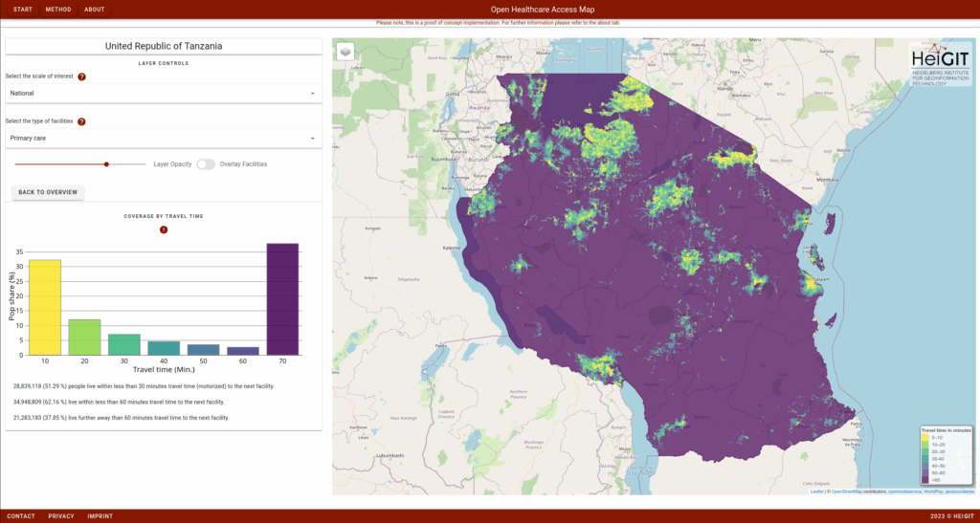Click the Layer Opacity slider handle

click(106, 164)
